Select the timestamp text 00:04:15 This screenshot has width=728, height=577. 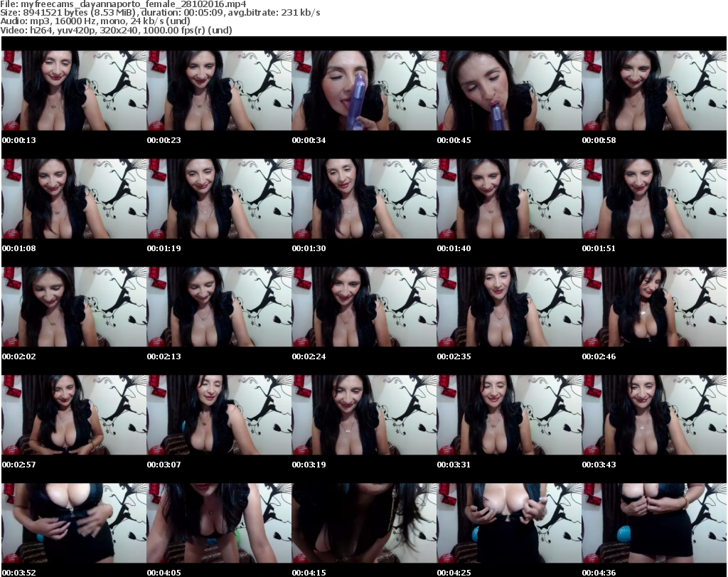(309, 573)
